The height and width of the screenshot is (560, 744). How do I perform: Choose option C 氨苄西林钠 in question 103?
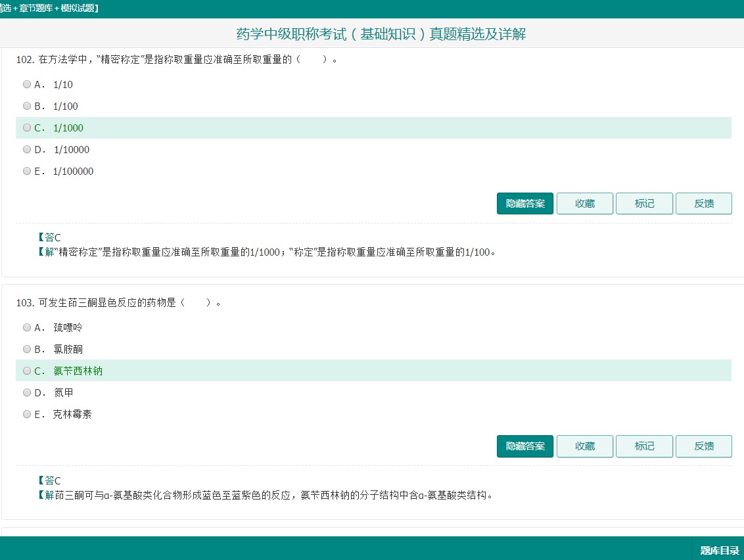tap(27, 371)
